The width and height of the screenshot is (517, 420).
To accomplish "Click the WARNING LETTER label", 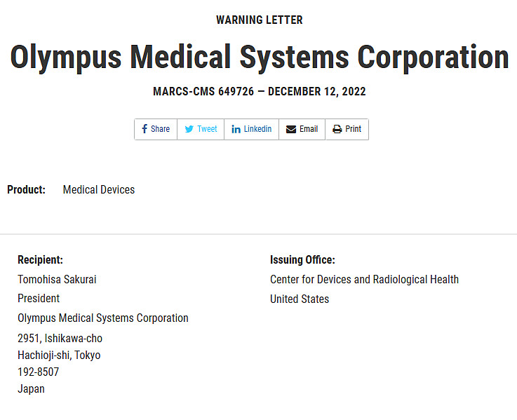I will [260, 20].
